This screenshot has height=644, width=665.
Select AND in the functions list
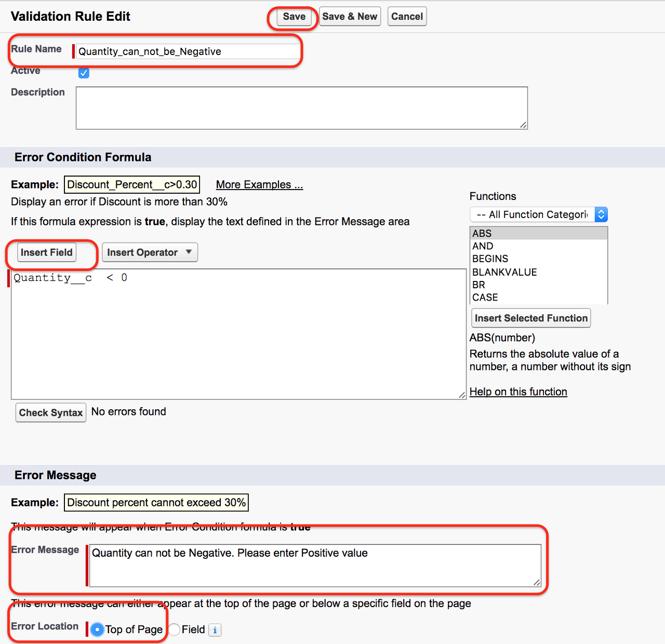(x=538, y=246)
